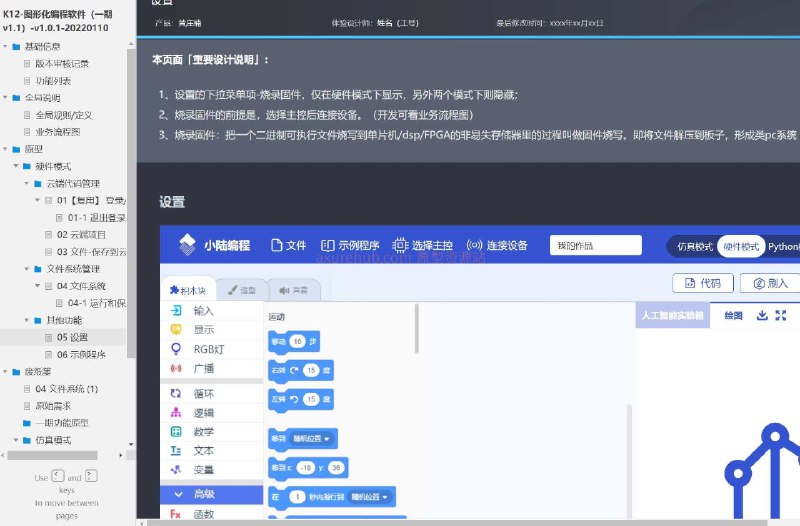Open 随机位置 dropdown in 秒内滑行到 block
This screenshot has height=526, width=800.
(x=368, y=497)
